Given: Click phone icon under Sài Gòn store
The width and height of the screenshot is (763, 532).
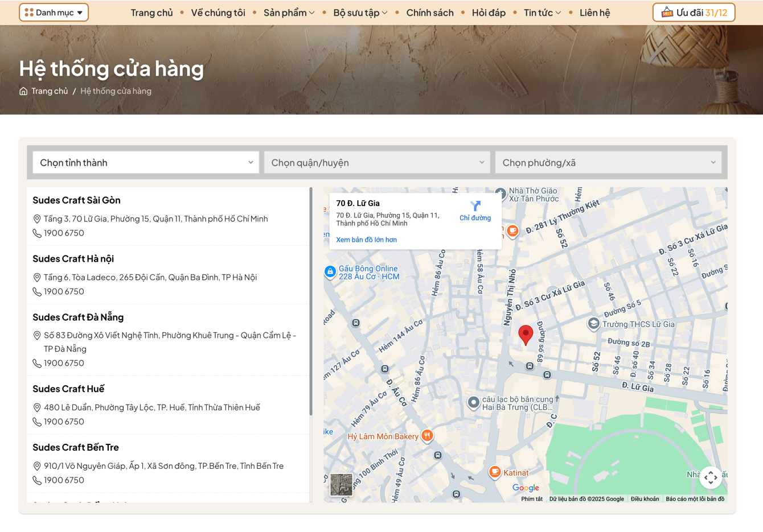Looking at the screenshot, I should [x=37, y=233].
